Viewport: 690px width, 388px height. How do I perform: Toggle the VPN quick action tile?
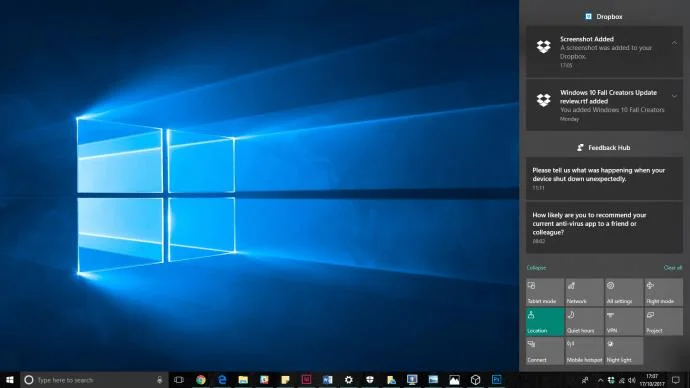tap(624, 322)
